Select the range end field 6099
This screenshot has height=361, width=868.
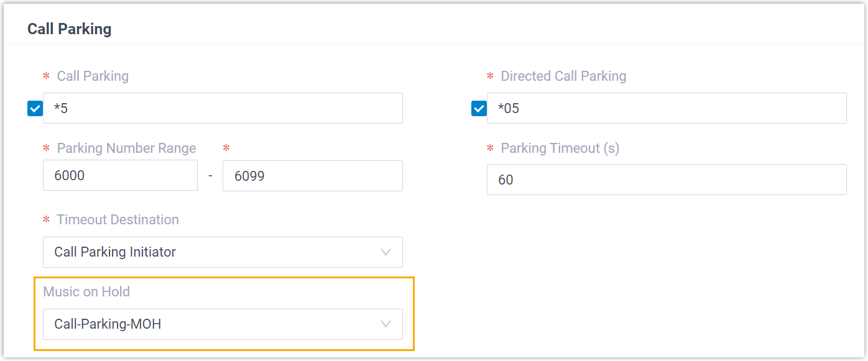click(x=312, y=176)
